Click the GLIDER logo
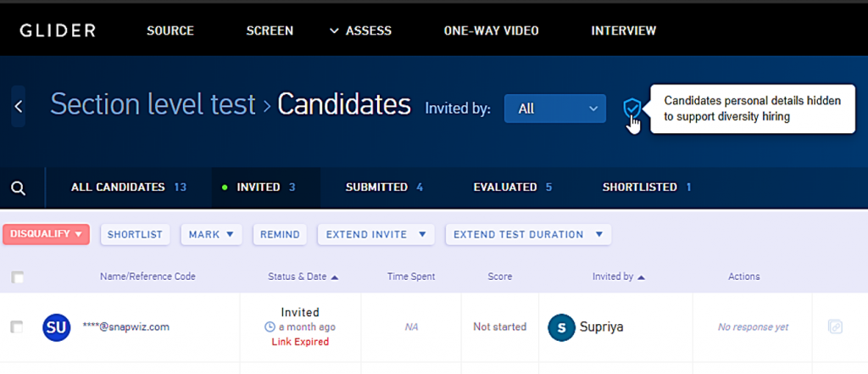Viewport: 868px width, 374px height. click(58, 31)
